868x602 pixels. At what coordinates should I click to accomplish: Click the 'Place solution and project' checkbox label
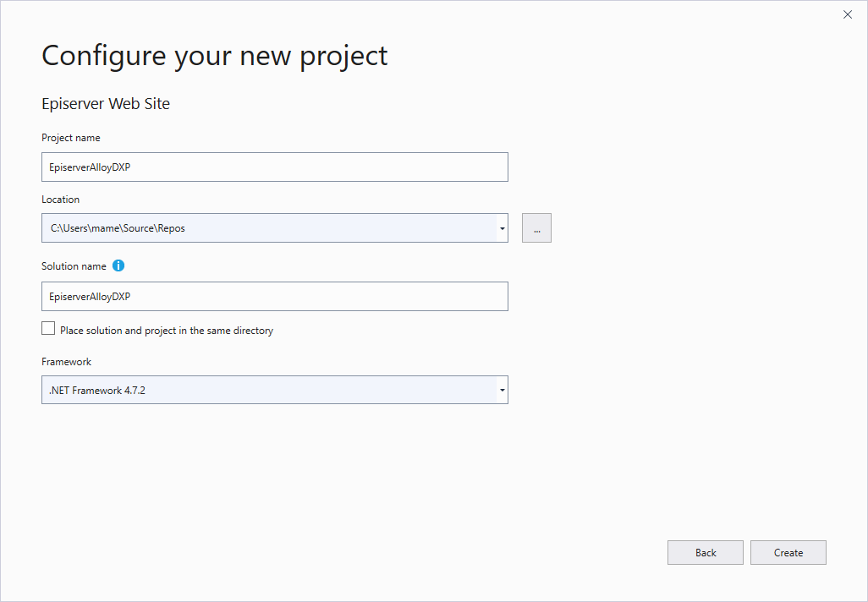tap(167, 331)
